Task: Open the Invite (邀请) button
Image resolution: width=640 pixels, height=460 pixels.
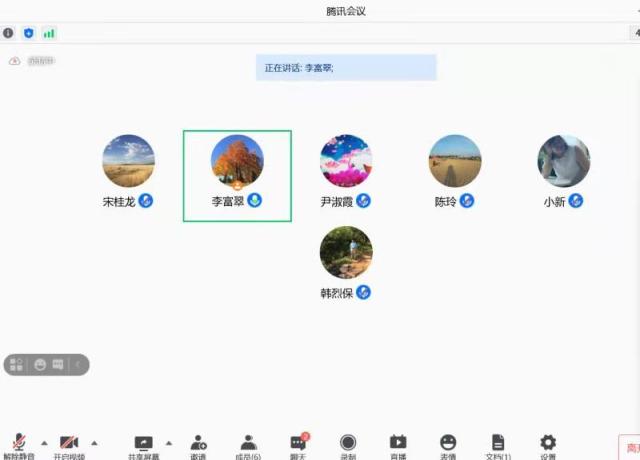Action: point(198,444)
